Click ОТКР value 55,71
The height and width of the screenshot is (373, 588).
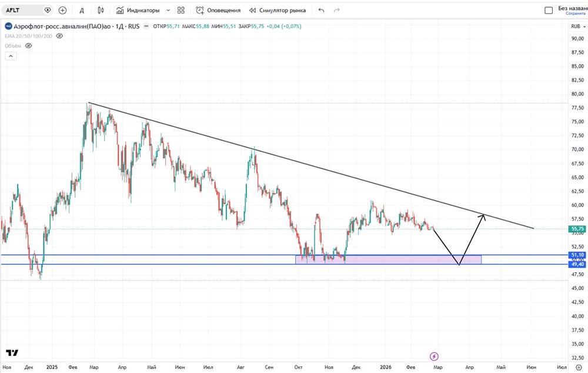coord(173,26)
